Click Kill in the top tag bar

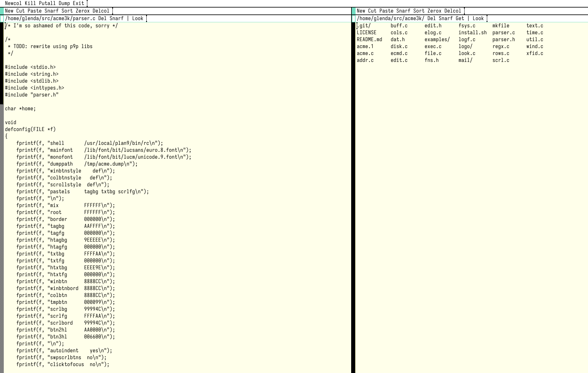[30, 3]
